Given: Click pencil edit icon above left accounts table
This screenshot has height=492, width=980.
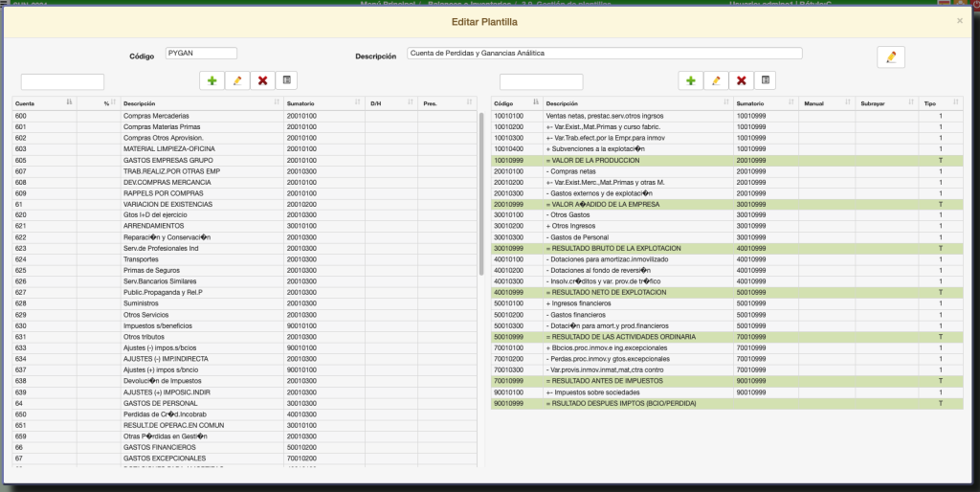Looking at the screenshot, I should 236,81.
